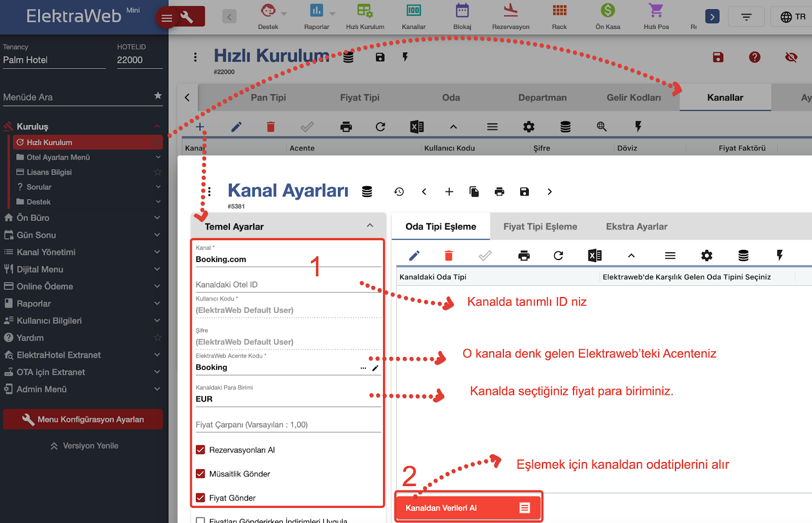Click the Blokaj calendar icon
The image size is (812, 523).
[x=462, y=11]
